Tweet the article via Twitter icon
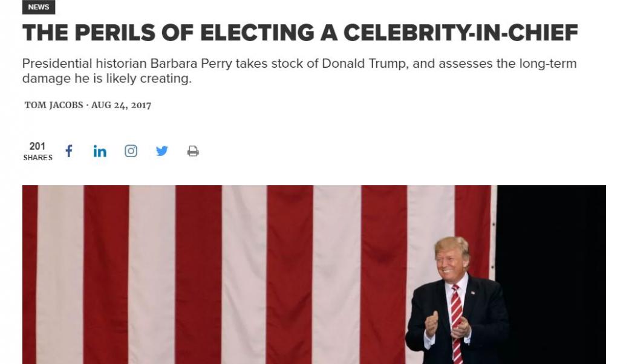The height and width of the screenshot is (364, 629). (x=161, y=151)
